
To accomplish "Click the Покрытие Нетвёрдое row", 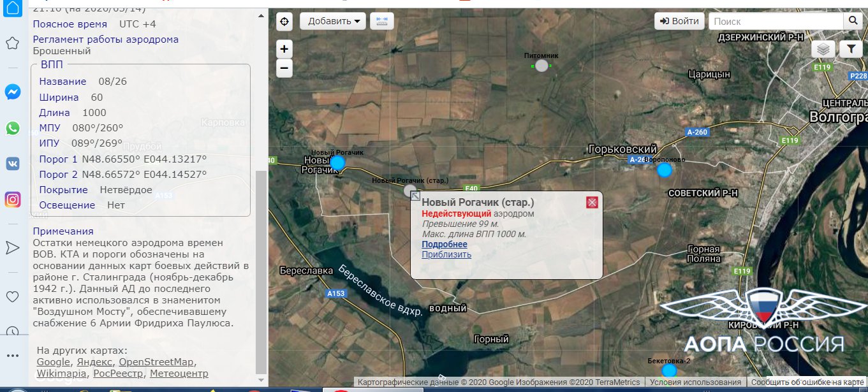I will coord(96,190).
